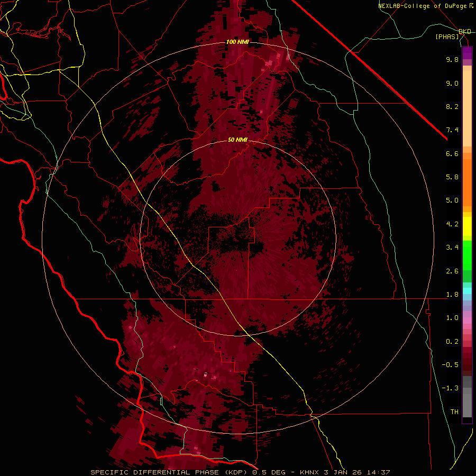Pick the gray bottom color bar segment
Viewport: 476px width, 476px height.
pos(467,405)
